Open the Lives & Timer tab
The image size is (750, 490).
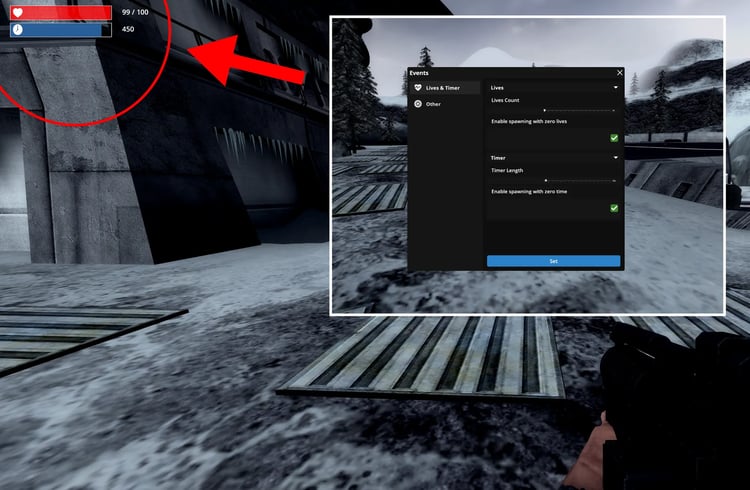[445, 88]
